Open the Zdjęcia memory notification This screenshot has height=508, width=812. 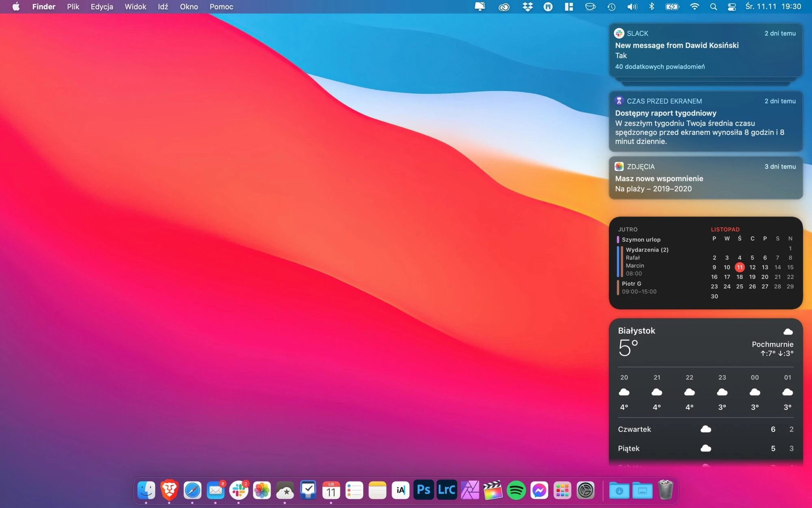[706, 178]
